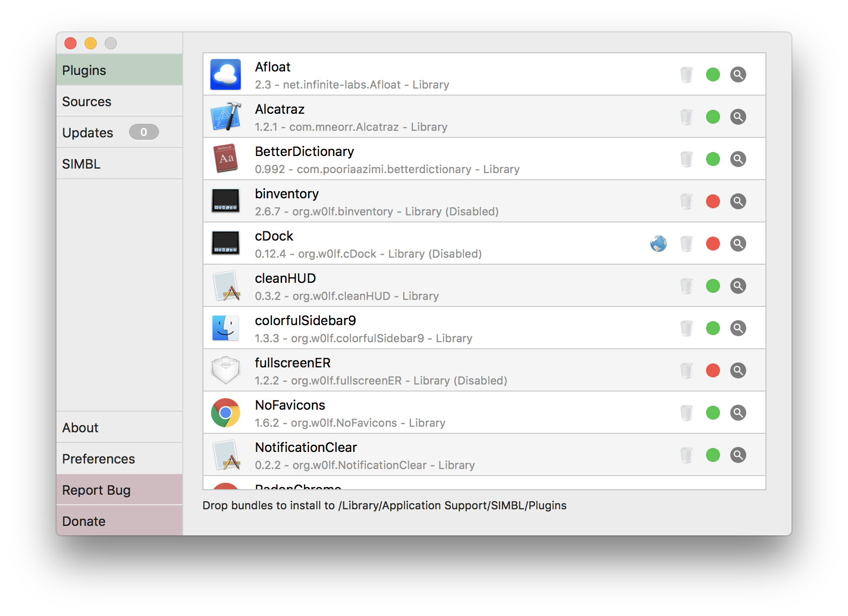
Task: Click the trash icon for binventory
Action: [x=687, y=201]
